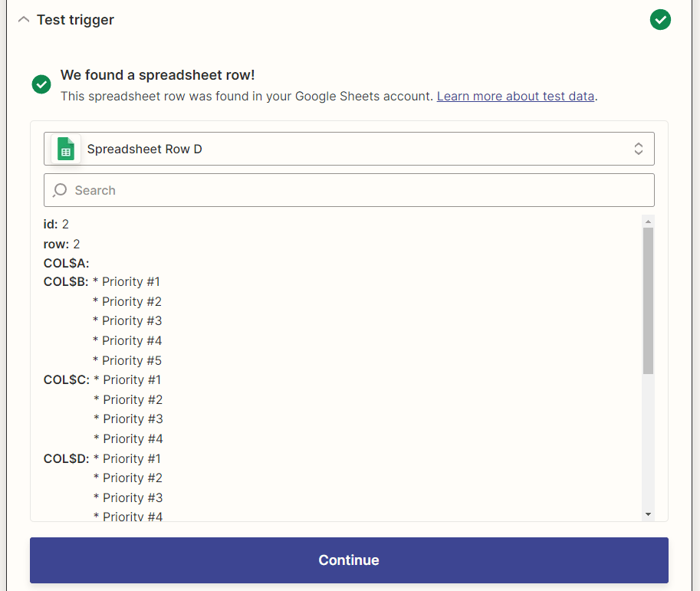Click the Google Sheets icon
This screenshot has height=591, width=700.
click(66, 148)
